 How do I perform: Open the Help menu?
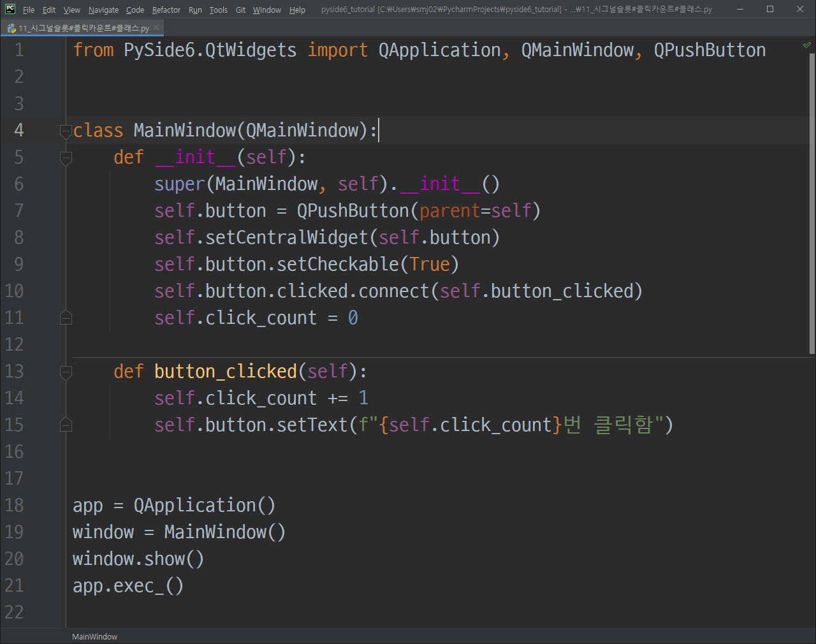(297, 10)
